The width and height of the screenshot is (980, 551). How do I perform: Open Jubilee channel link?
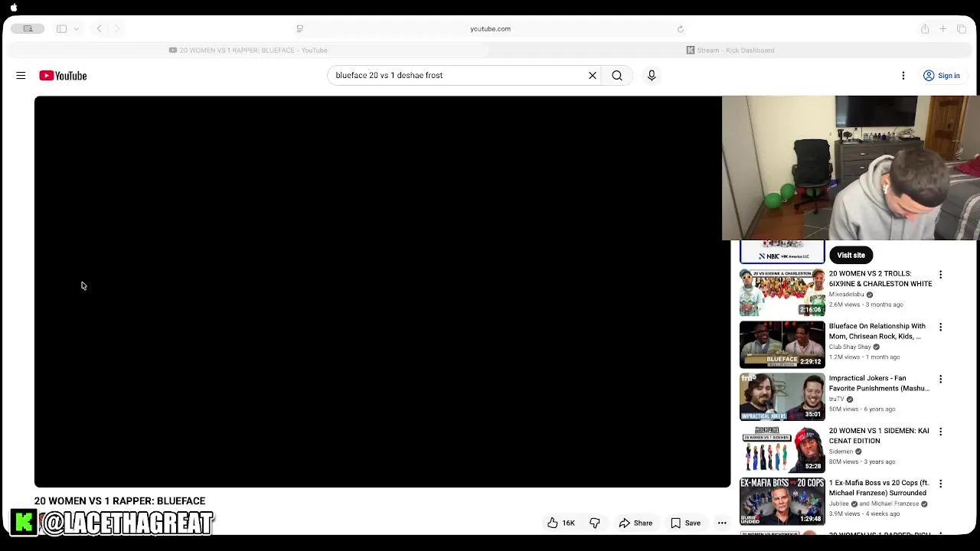tap(839, 504)
